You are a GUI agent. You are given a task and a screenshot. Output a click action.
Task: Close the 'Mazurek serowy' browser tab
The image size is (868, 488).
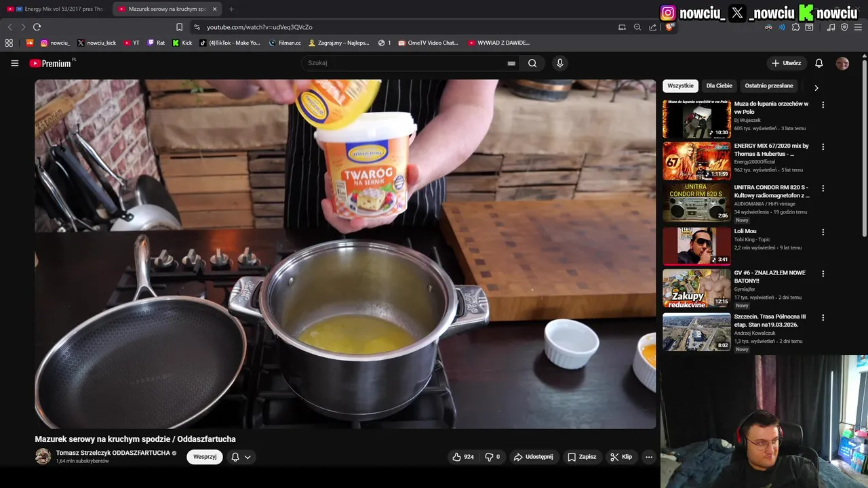(x=214, y=9)
